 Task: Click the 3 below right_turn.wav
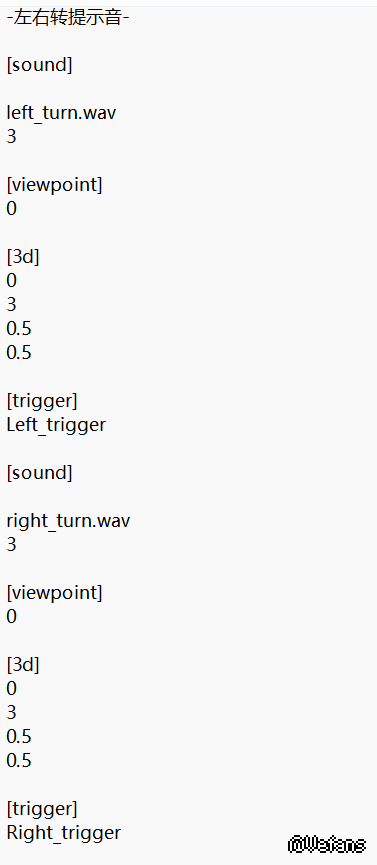12,544
